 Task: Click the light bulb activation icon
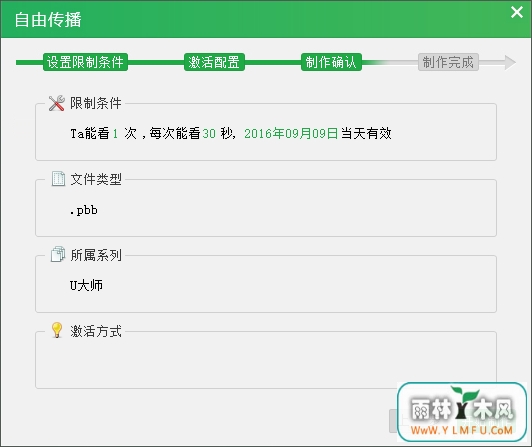[x=57, y=330]
